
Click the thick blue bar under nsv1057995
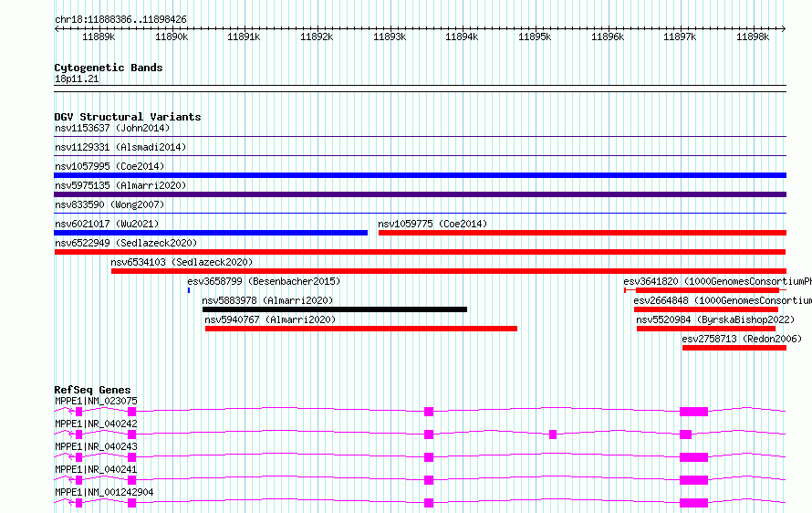pyautogui.click(x=420, y=175)
